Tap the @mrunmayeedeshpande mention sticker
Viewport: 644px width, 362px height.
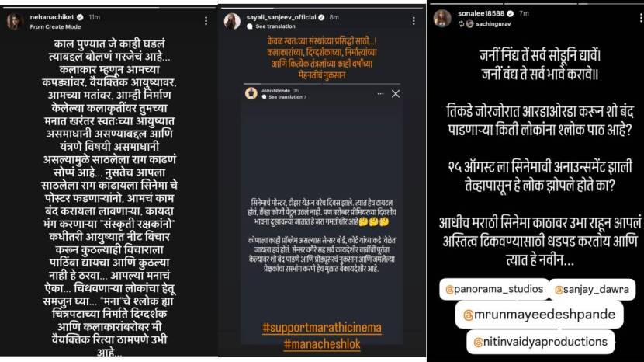[x=539, y=315]
